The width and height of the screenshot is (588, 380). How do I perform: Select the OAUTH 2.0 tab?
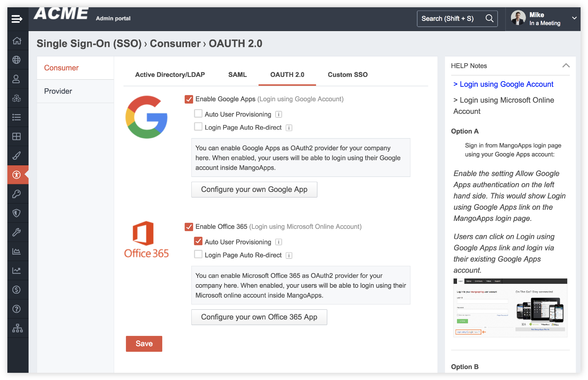287,74
